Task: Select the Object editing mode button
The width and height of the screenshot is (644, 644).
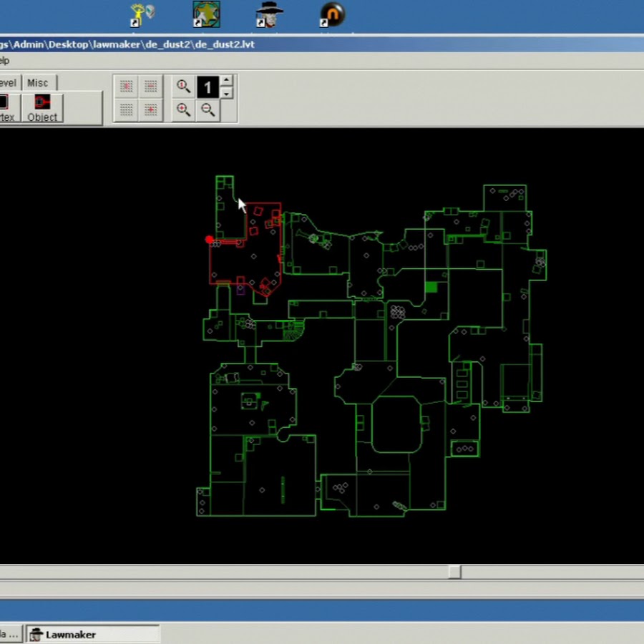Action: coord(42,108)
